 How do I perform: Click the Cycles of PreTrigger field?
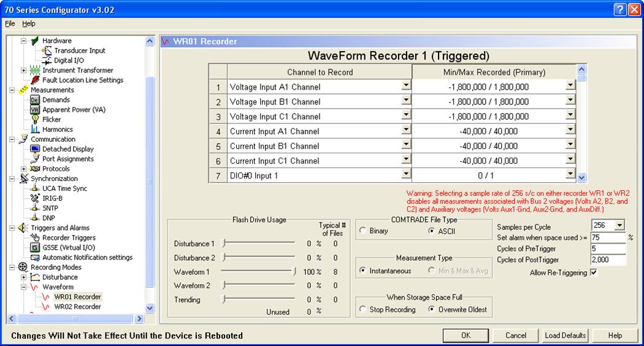(608, 248)
